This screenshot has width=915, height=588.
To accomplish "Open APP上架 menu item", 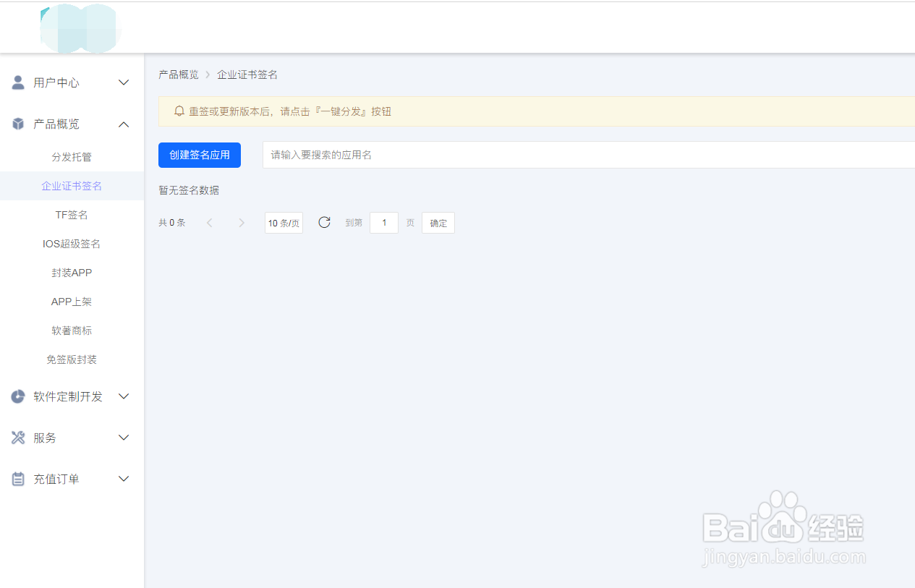I will coord(72,302).
